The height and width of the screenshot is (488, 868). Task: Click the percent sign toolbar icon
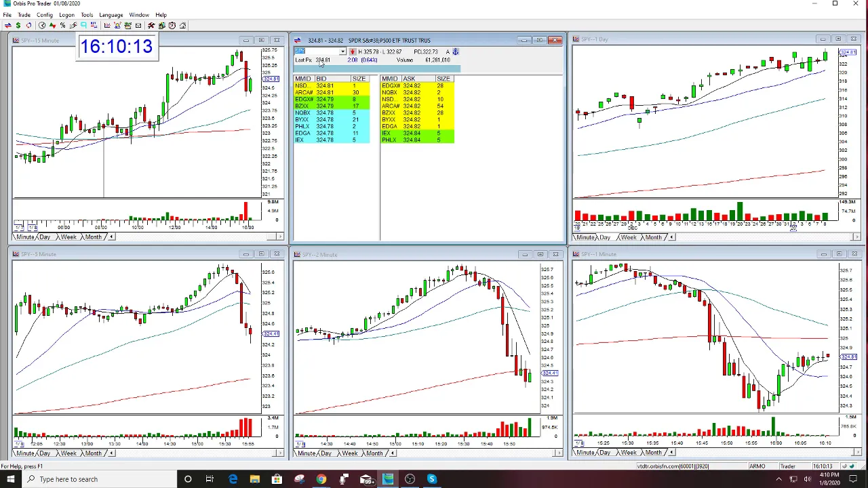coord(62,25)
